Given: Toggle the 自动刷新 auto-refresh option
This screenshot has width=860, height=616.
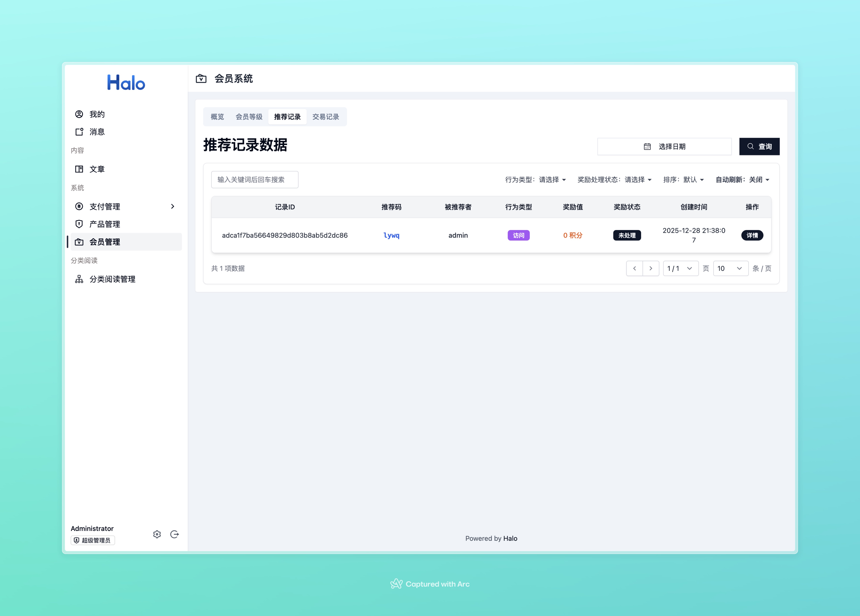Looking at the screenshot, I should [x=743, y=180].
